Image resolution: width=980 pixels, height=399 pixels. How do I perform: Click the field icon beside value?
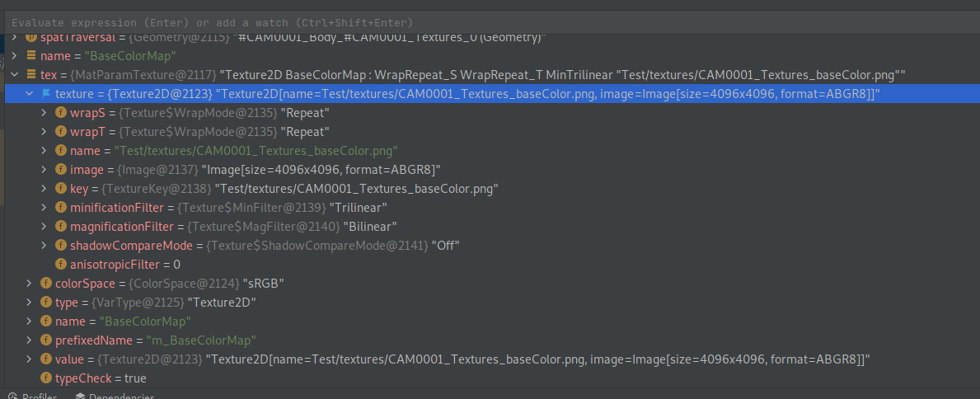pos(45,359)
